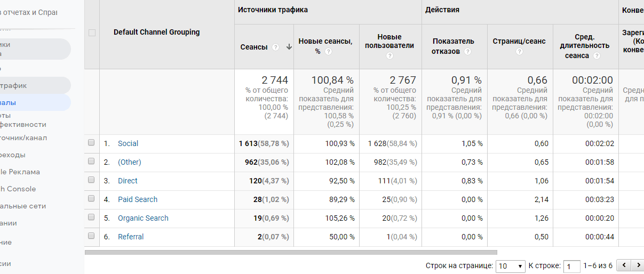
Task: Tick the Referral row checkbox
Action: (91, 236)
